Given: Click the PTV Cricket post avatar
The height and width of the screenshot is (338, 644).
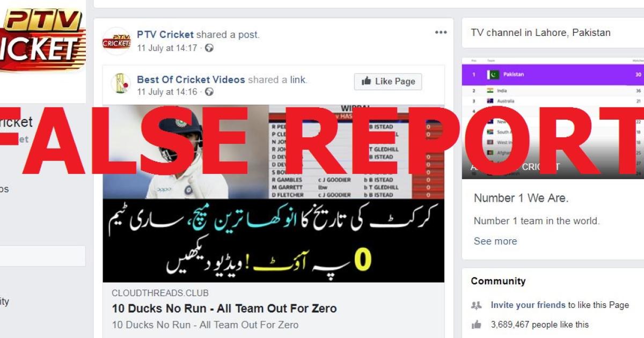Looking at the screenshot, I should [116, 41].
